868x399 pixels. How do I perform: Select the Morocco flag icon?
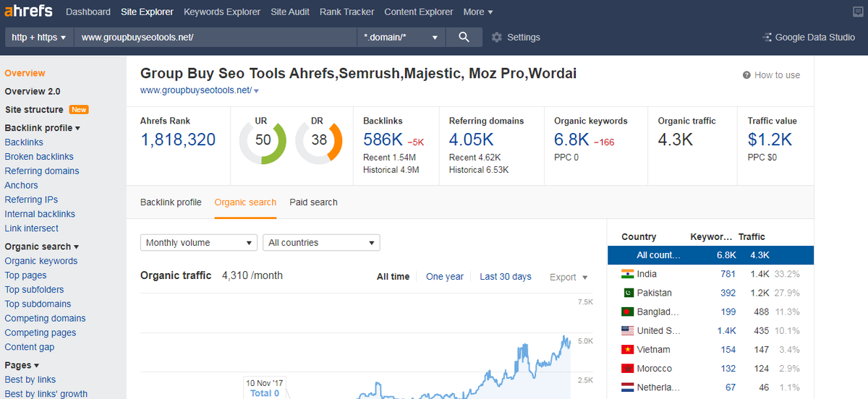[x=628, y=368]
